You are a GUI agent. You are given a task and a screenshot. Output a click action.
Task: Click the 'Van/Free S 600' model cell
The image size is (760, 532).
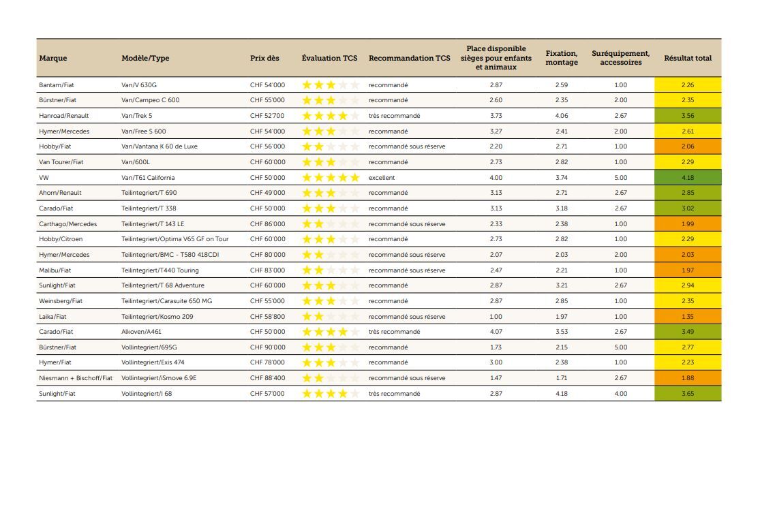(143, 131)
